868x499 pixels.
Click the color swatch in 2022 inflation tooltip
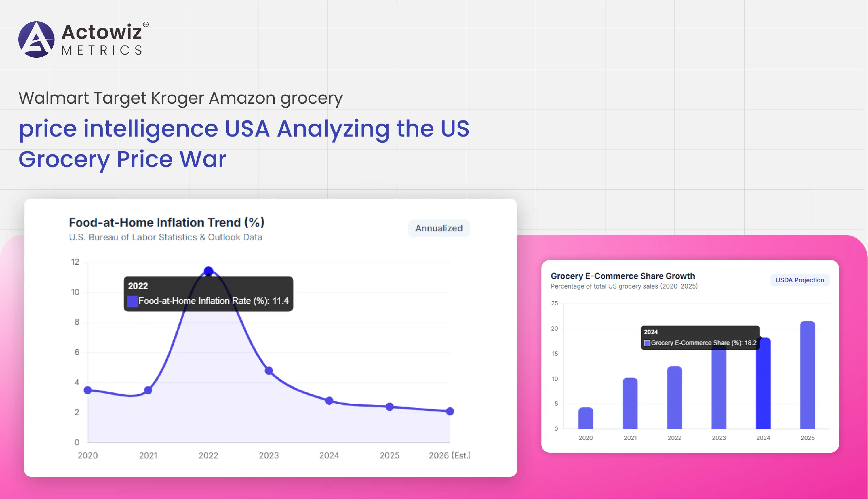tap(132, 301)
